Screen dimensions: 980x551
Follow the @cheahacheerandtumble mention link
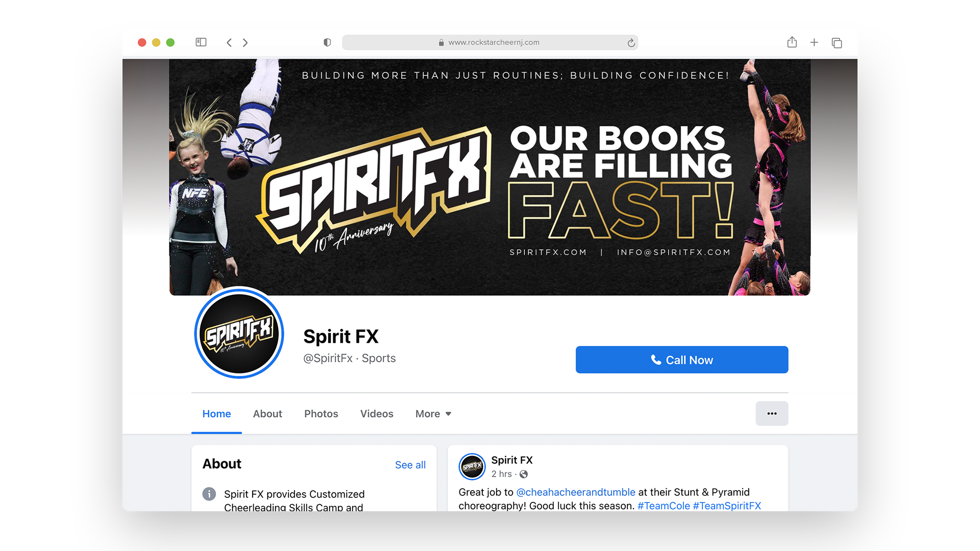coord(576,492)
